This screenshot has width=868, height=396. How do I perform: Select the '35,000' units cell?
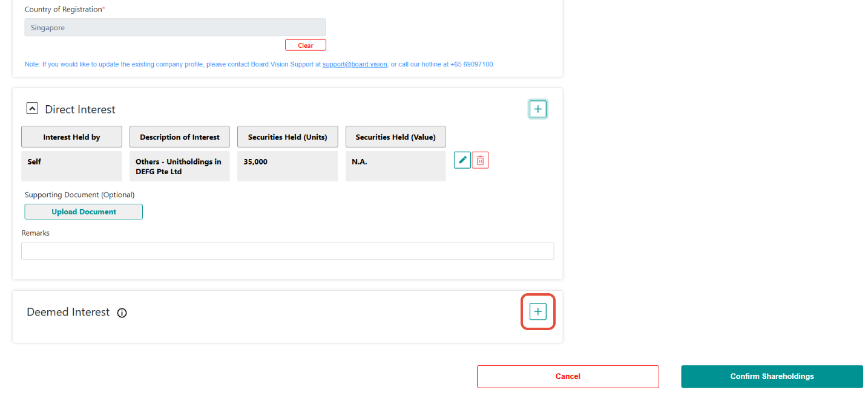coord(288,166)
